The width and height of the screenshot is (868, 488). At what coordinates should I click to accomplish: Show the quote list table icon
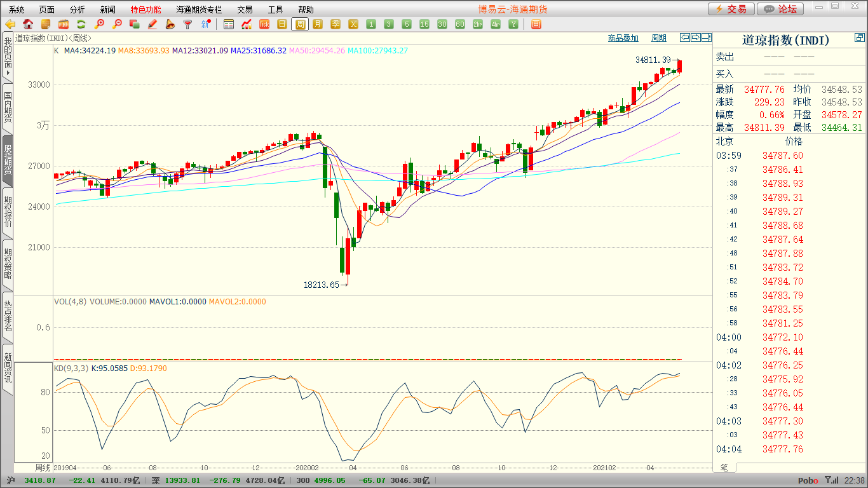click(229, 24)
